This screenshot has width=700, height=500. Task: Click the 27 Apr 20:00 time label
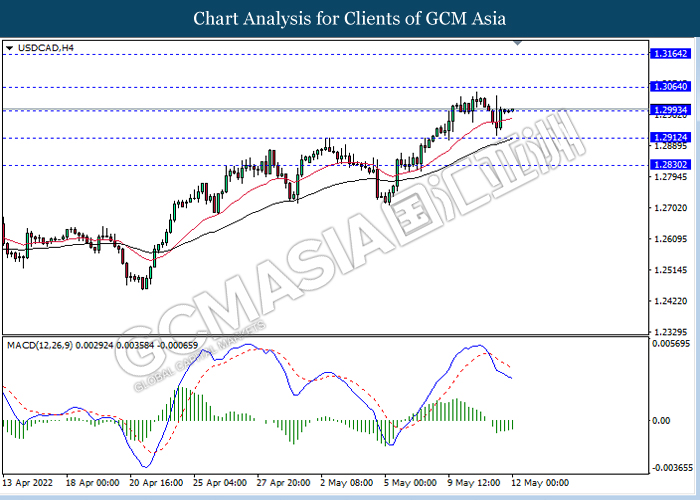click(x=283, y=483)
